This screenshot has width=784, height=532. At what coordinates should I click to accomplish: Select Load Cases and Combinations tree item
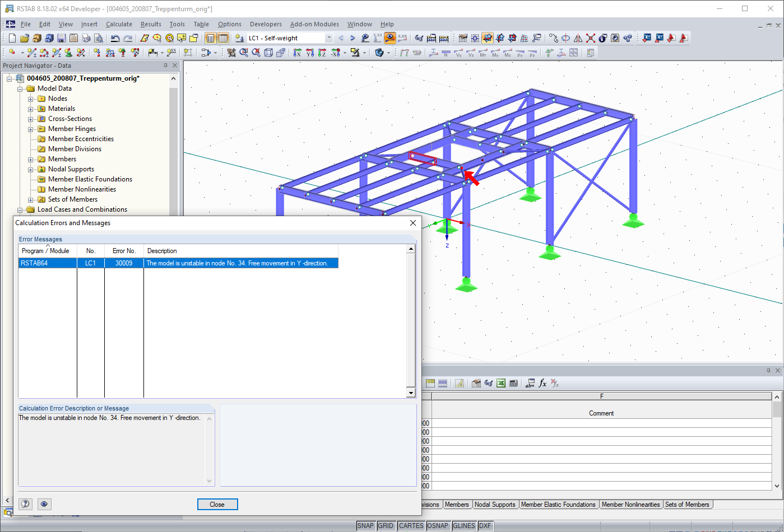(x=82, y=209)
